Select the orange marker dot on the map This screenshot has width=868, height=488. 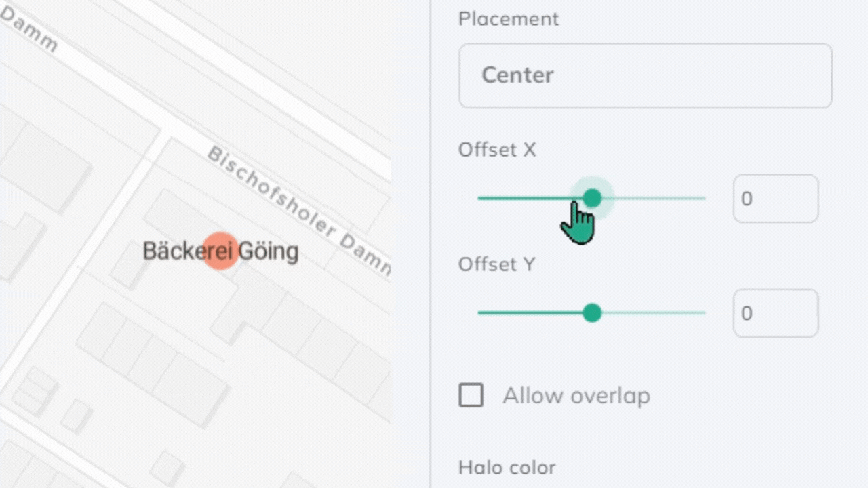pyautogui.click(x=221, y=251)
